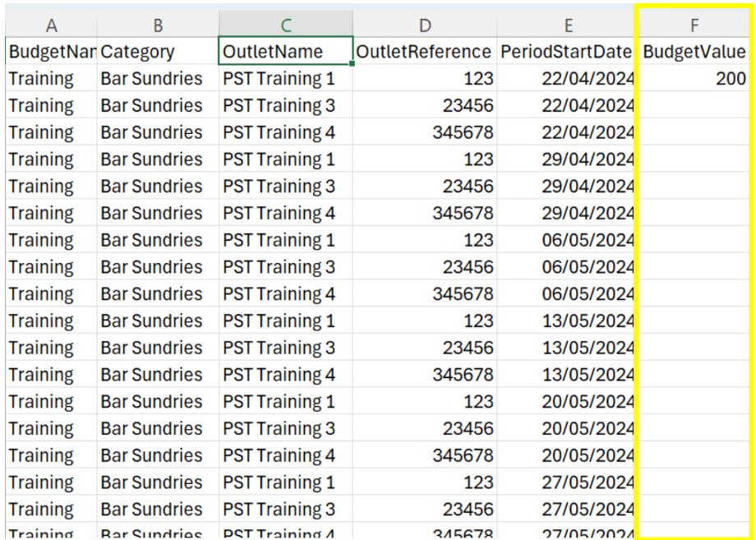
Task: Select the column F header
Action: point(694,25)
